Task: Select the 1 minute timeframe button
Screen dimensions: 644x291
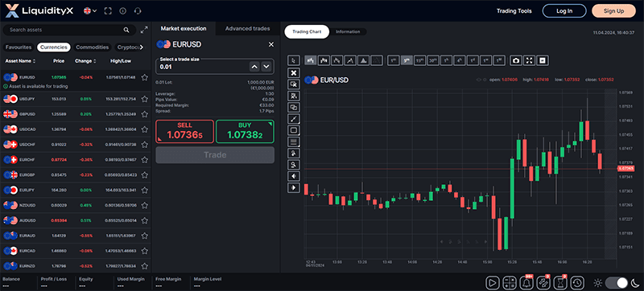Action: point(394,60)
